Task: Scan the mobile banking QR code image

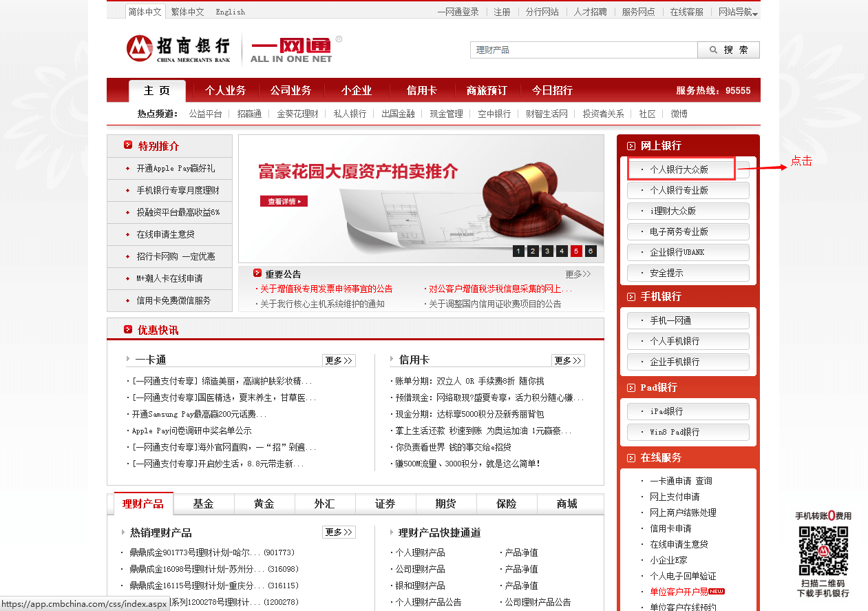Action: pyautogui.click(x=823, y=550)
